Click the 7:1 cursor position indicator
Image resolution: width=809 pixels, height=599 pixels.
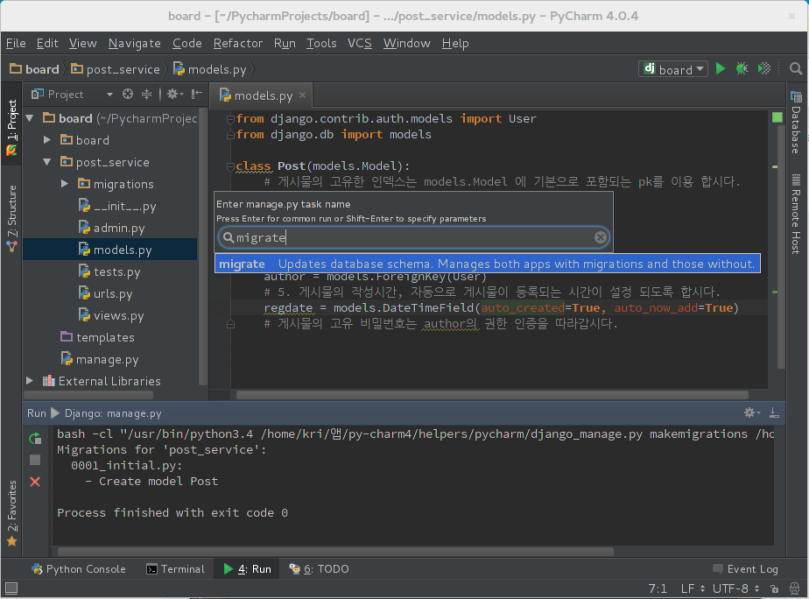coord(657,589)
